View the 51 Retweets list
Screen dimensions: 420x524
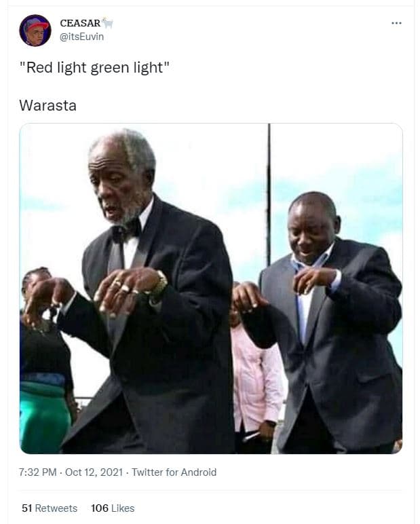50,508
